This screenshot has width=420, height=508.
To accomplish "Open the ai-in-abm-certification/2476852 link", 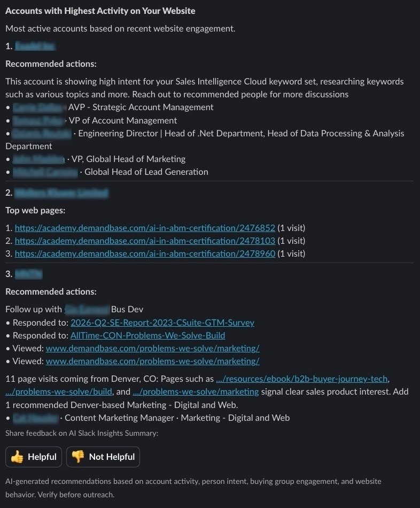I will point(145,228).
